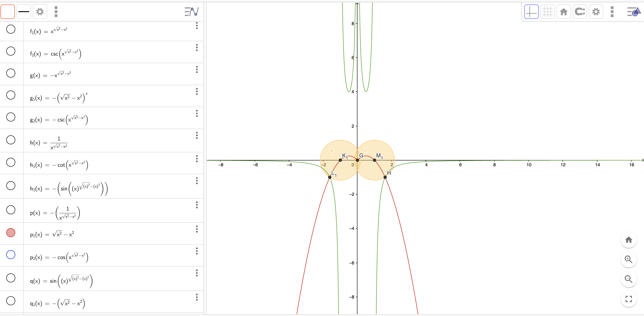Show function f2(x) via its visibility circle

pyautogui.click(x=11, y=51)
